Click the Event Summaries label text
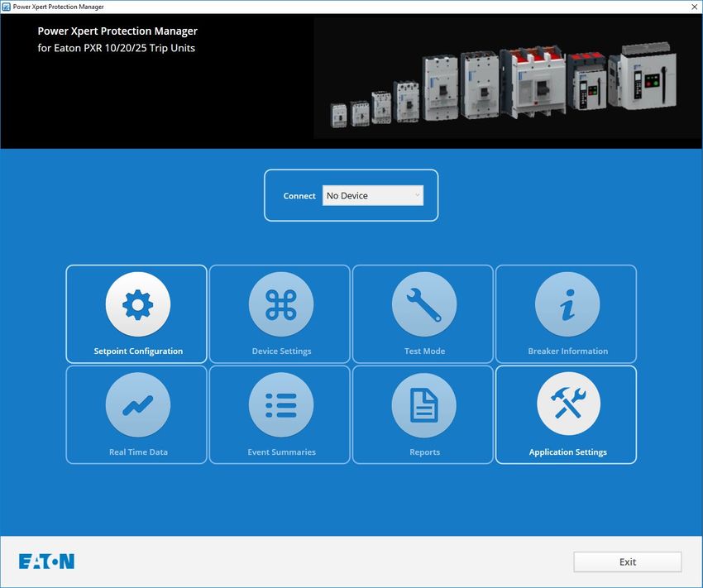Image resolution: width=703 pixels, height=588 pixels. click(281, 452)
